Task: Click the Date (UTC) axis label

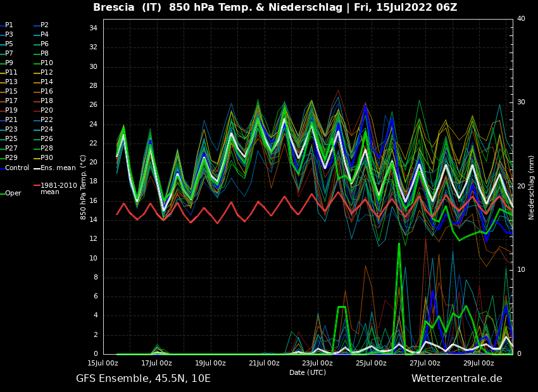Action: point(308,372)
